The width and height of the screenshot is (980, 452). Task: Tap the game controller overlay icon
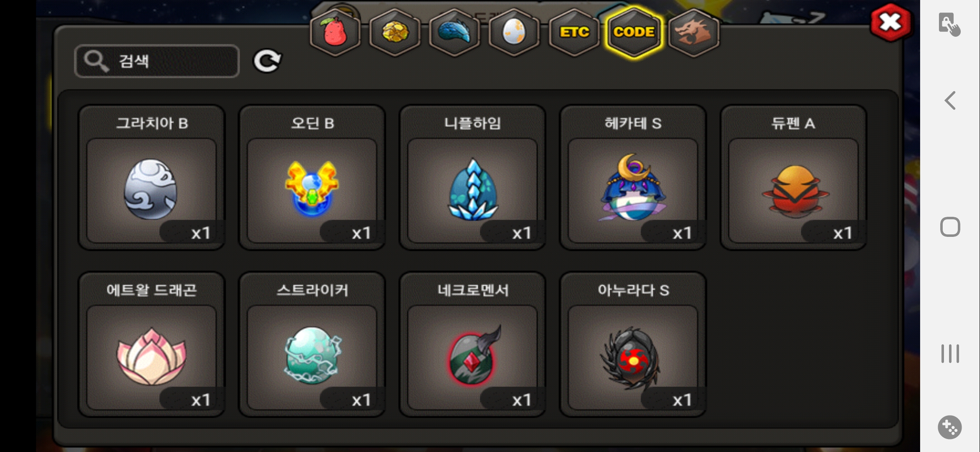949,427
